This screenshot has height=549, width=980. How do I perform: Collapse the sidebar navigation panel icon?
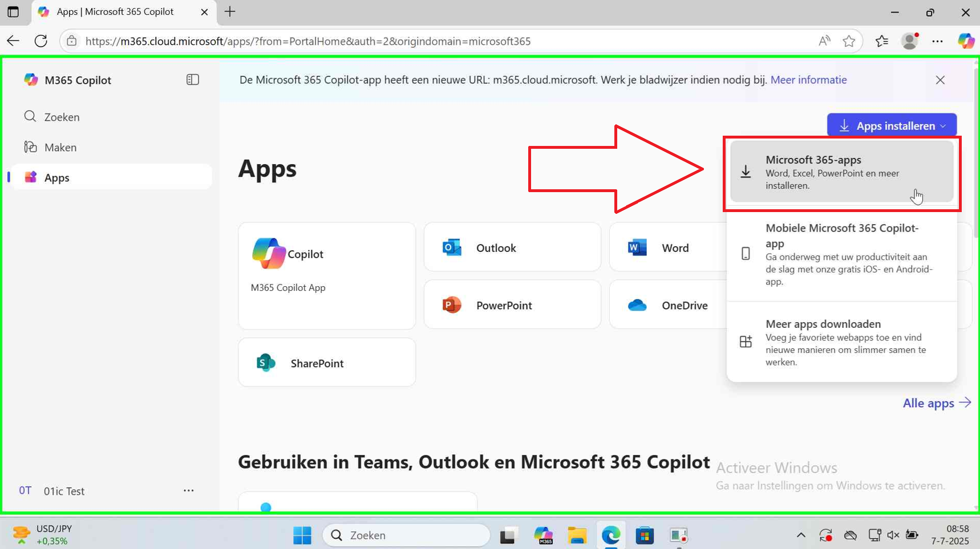193,80
